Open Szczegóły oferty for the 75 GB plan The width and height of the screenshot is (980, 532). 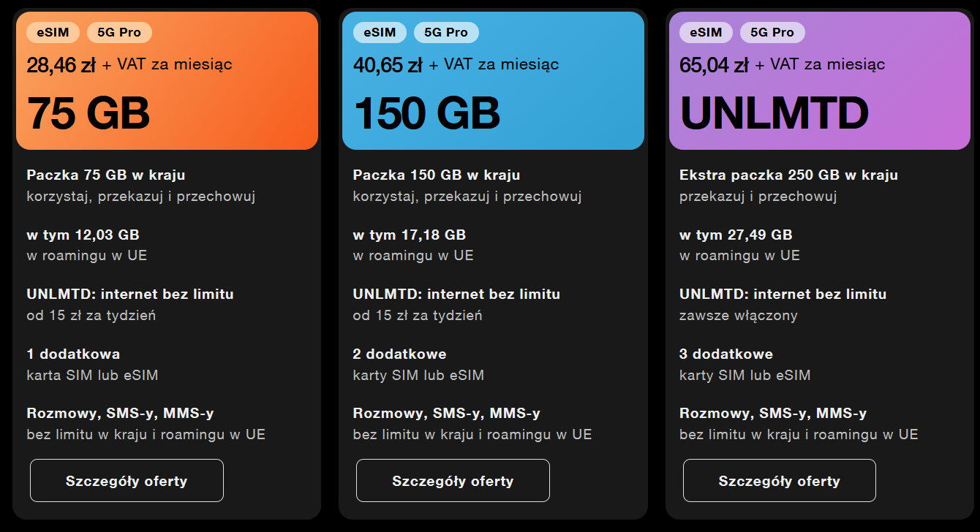(127, 481)
